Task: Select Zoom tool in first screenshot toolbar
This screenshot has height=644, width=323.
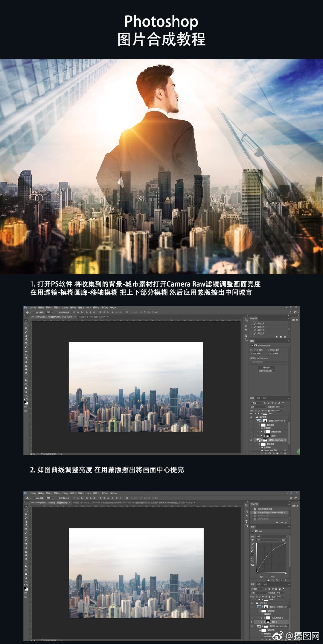Action: [x=26, y=392]
